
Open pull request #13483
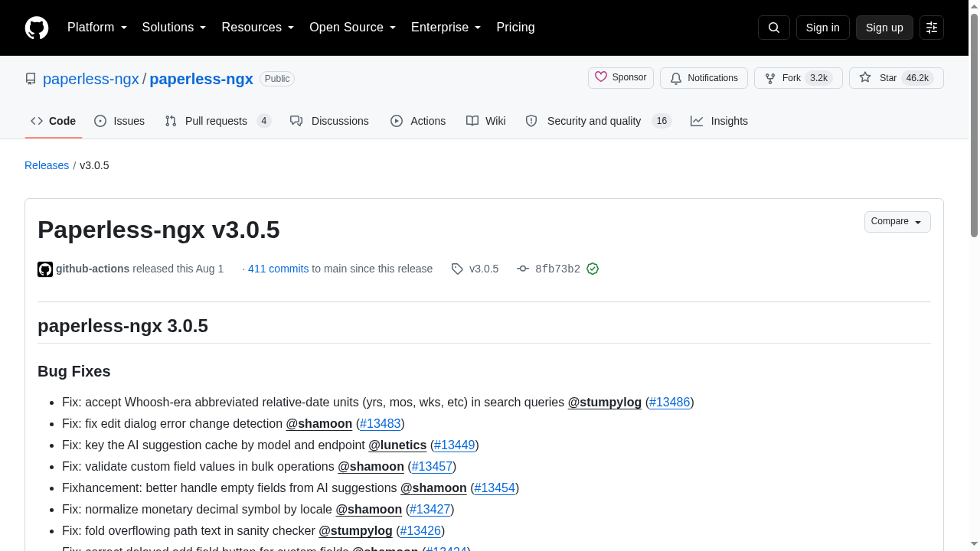point(381,423)
